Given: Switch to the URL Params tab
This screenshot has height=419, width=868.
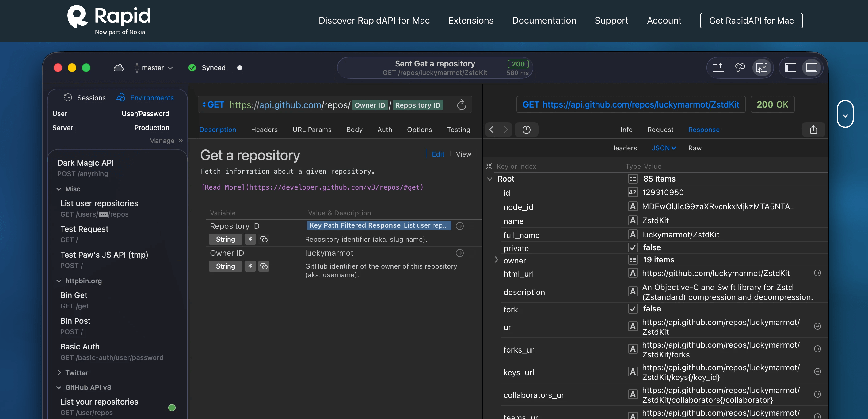Looking at the screenshot, I should (x=312, y=130).
